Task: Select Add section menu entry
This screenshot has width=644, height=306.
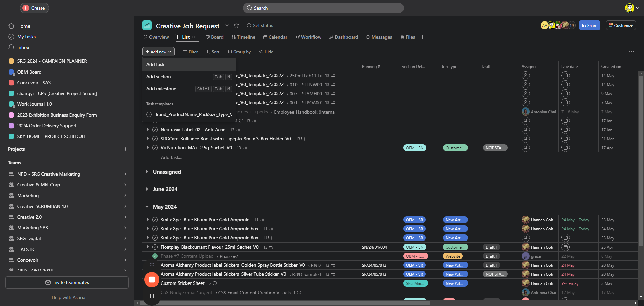Action: (189, 77)
